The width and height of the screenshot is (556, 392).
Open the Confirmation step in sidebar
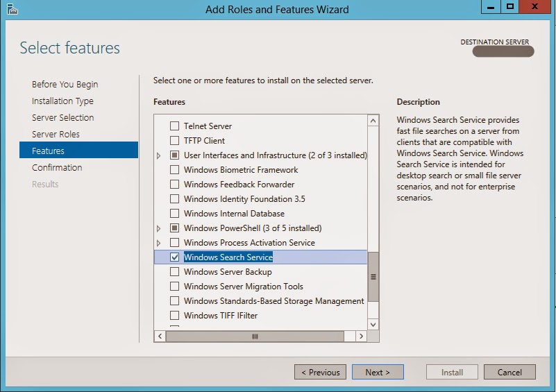57,167
